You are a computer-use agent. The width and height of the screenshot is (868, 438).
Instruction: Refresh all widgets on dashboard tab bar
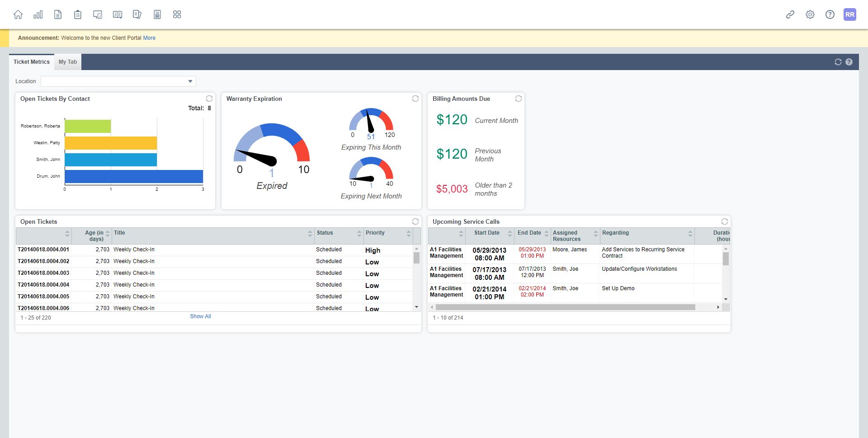coord(838,62)
